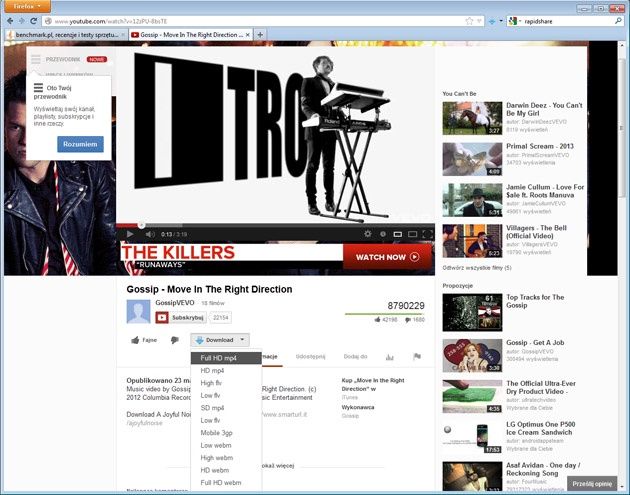Click the iTunes purchase link
Image resolution: width=630 pixels, height=495 pixels.
[x=350, y=397]
